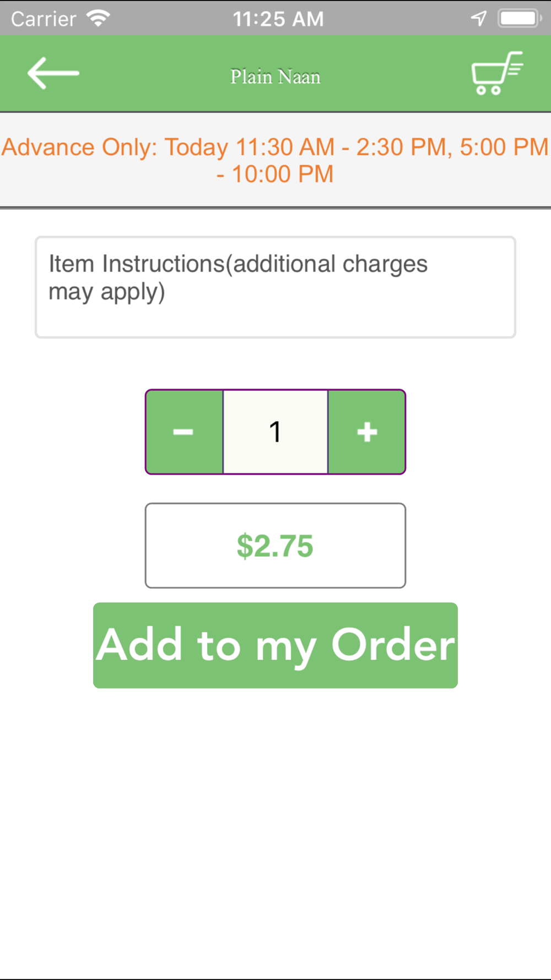
Task: Tap the battery indicator icon
Action: pyautogui.click(x=519, y=19)
